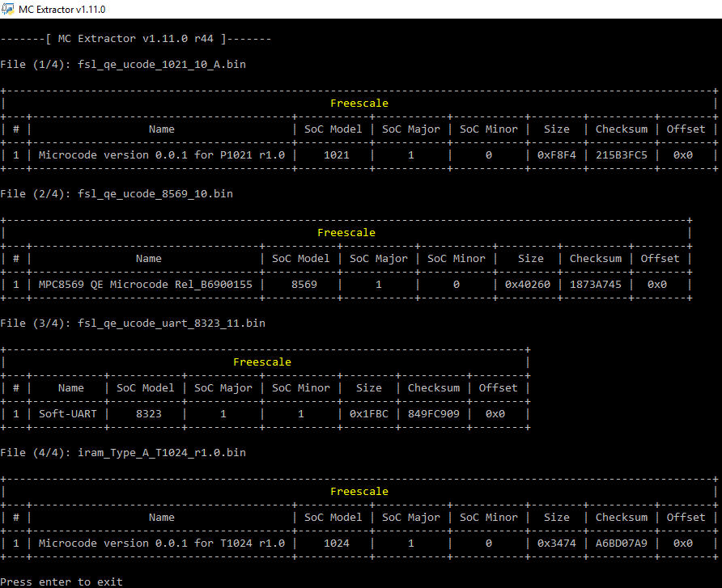722x588 pixels.
Task: Click the Soft-UART name cell
Action: pos(71,414)
